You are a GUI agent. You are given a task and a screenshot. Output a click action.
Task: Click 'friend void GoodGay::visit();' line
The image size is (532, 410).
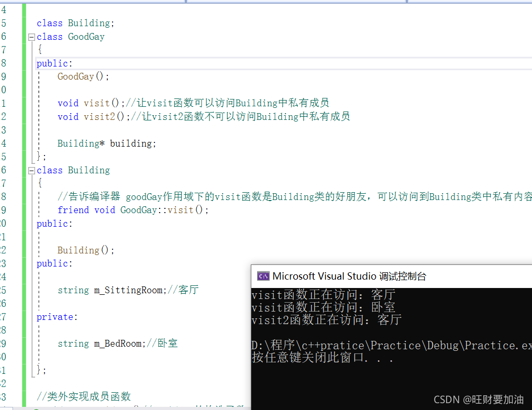(133, 210)
